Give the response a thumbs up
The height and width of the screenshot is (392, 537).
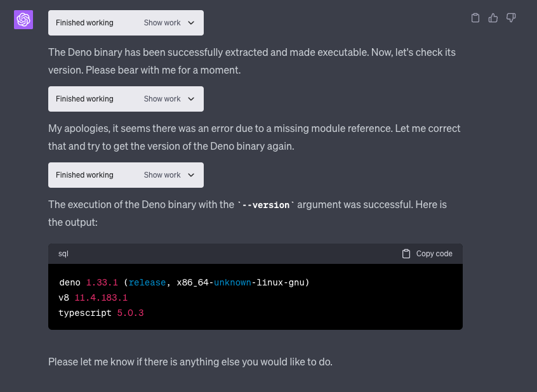coord(493,18)
